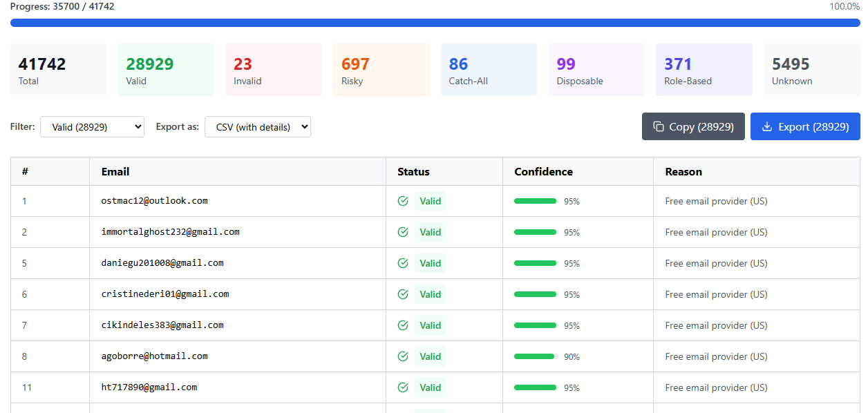Click the check icon in agoborre@hotmail.com row
The width and height of the screenshot is (868, 413).
[x=403, y=356]
